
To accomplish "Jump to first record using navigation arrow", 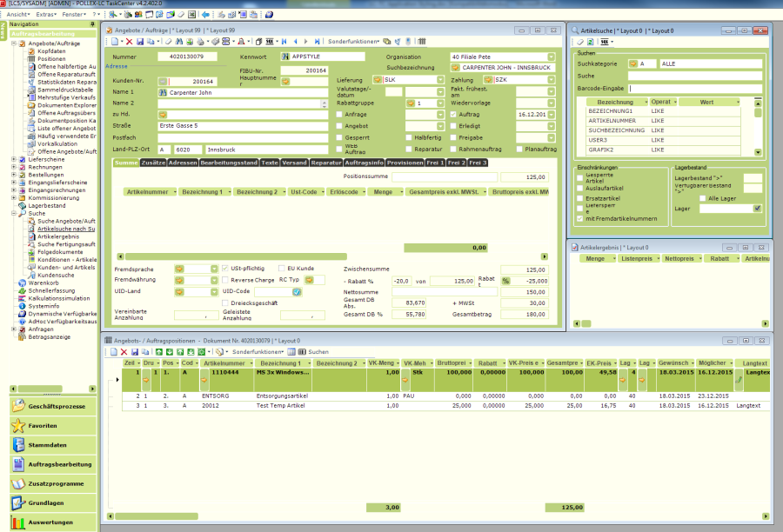I will coord(282,41).
